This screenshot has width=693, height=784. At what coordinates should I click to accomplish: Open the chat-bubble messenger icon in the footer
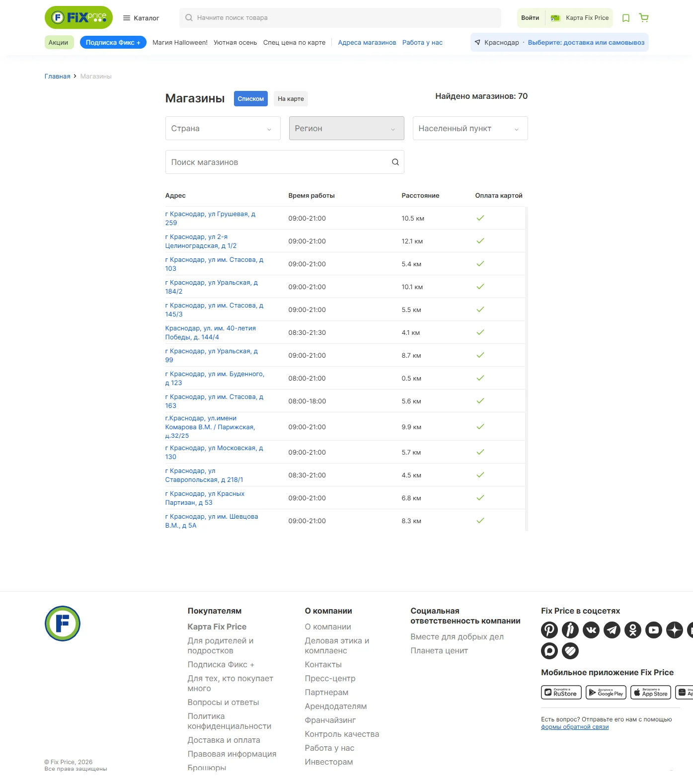coord(549,651)
